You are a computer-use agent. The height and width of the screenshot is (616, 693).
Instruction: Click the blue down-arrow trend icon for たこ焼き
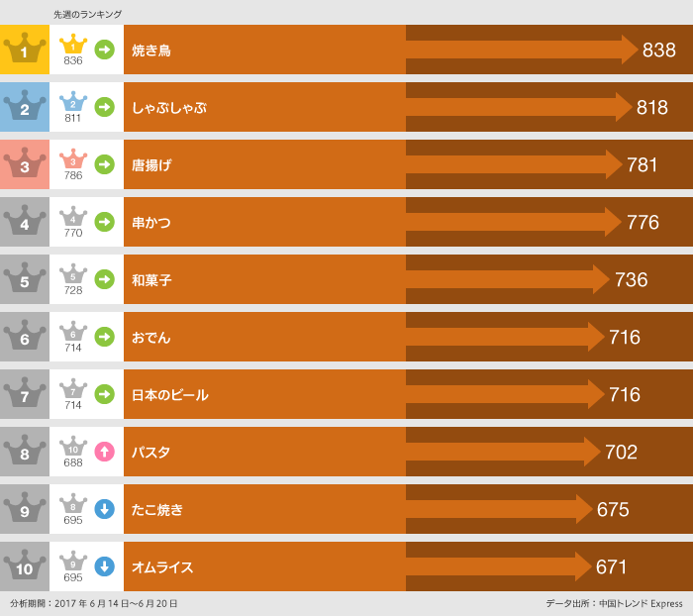coord(104,509)
